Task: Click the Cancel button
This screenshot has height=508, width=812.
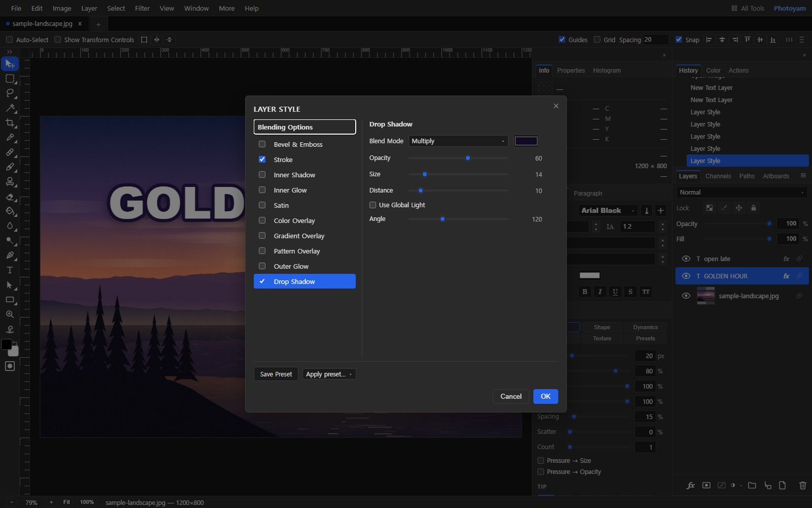Action: pyautogui.click(x=511, y=396)
